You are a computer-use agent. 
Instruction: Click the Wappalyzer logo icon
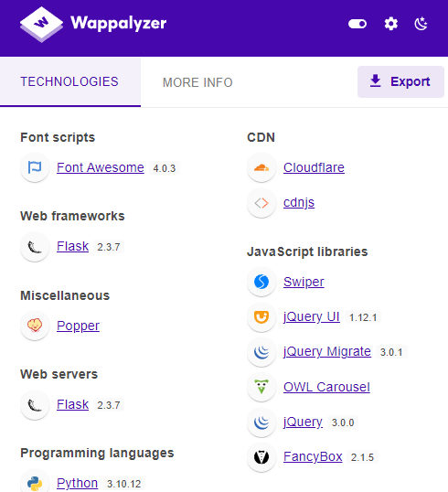click(x=41, y=24)
